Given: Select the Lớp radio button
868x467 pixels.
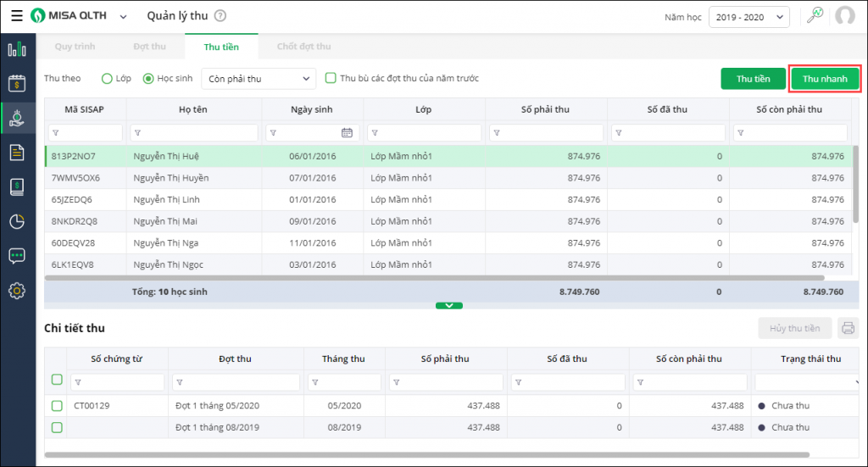Looking at the screenshot, I should coord(107,79).
